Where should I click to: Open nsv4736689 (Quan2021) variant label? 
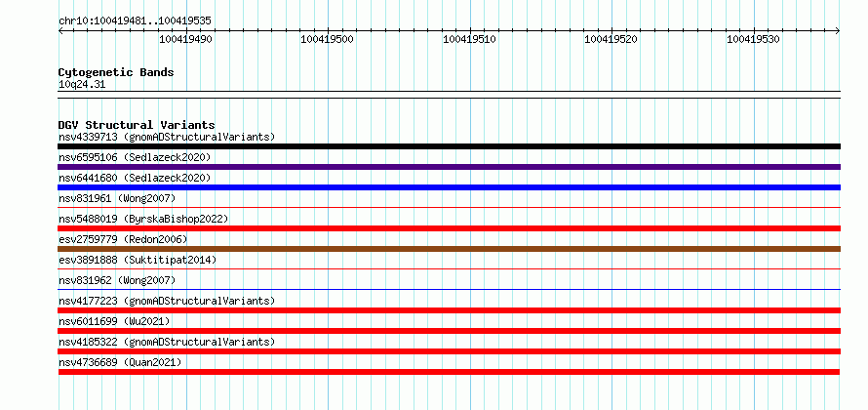[120, 362]
